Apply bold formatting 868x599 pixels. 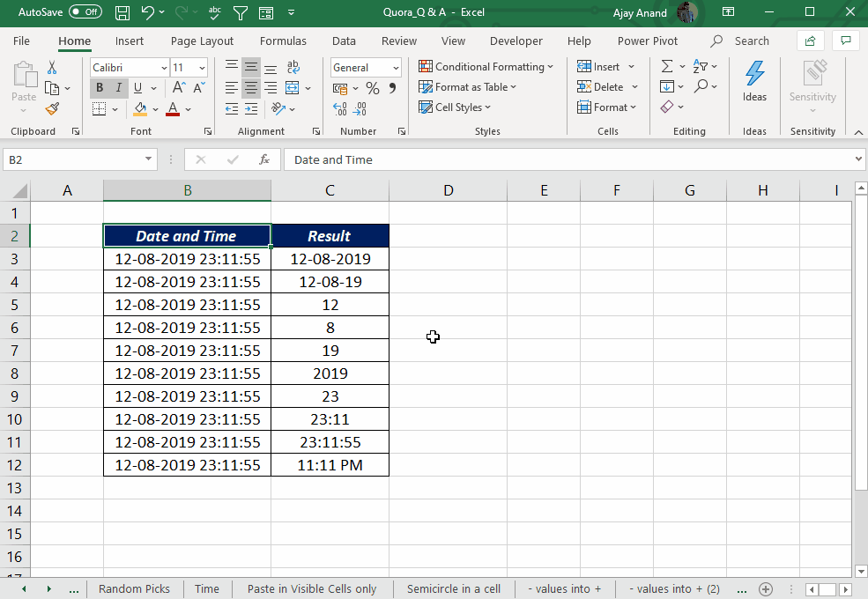[x=100, y=88]
